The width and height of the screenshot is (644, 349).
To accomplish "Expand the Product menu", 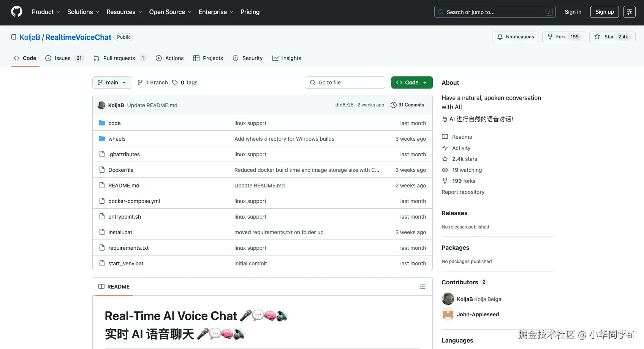I will pyautogui.click(x=46, y=12).
